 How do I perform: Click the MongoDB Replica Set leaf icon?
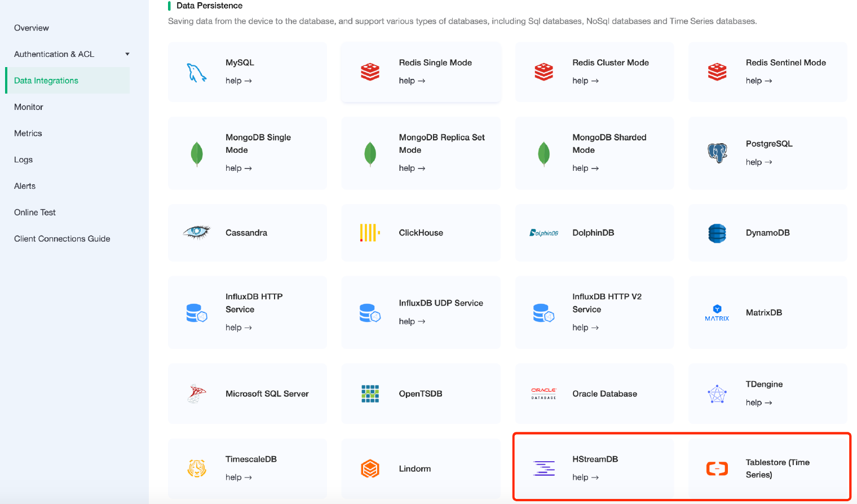(x=370, y=153)
